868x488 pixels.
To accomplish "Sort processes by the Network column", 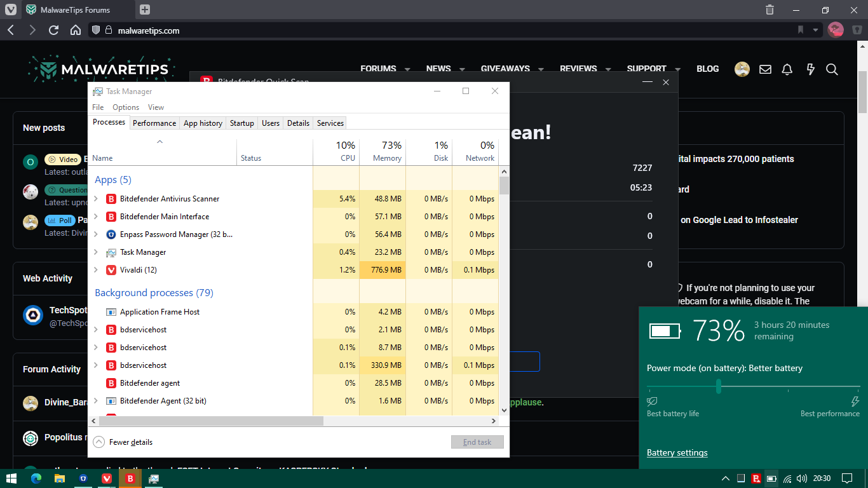I will tap(475, 151).
